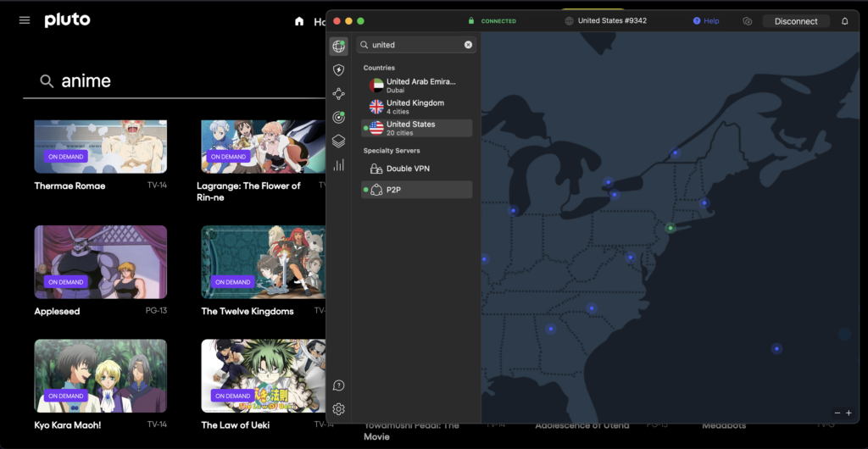Click the Appleseed title text
This screenshot has width=868, height=449.
(57, 311)
